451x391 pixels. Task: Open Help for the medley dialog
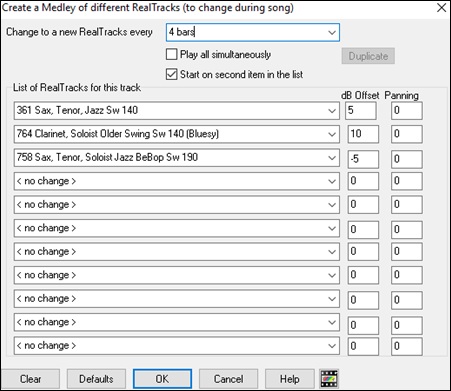(x=290, y=379)
